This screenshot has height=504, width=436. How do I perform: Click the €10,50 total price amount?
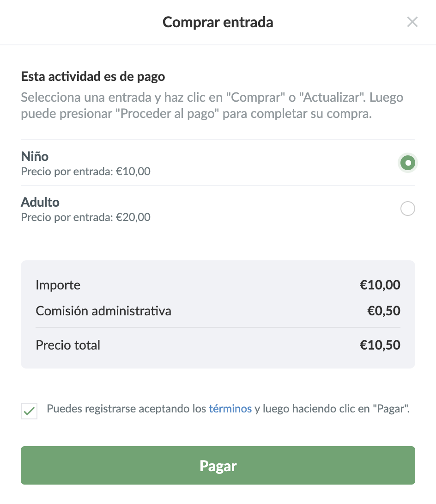pyautogui.click(x=380, y=345)
